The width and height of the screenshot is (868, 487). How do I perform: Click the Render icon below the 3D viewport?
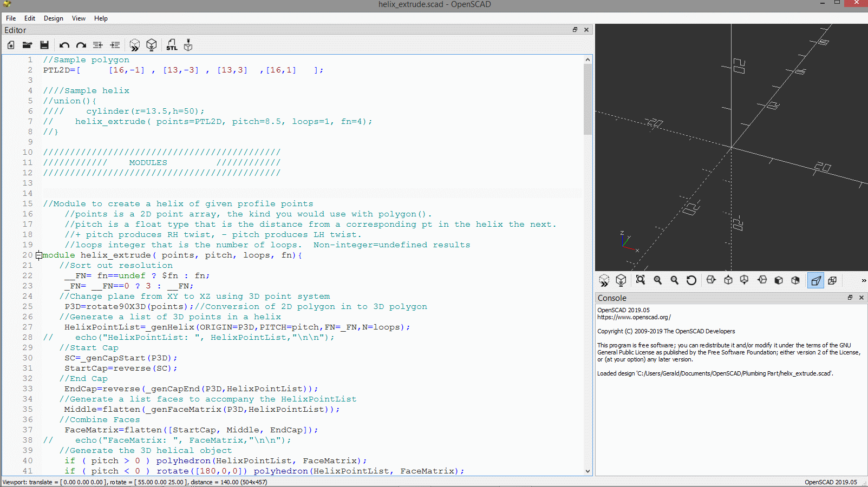pos(621,280)
